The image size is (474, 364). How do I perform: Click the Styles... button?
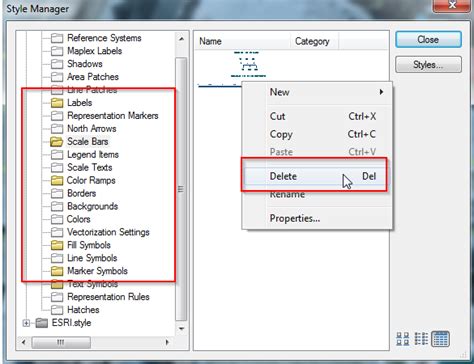pos(428,64)
